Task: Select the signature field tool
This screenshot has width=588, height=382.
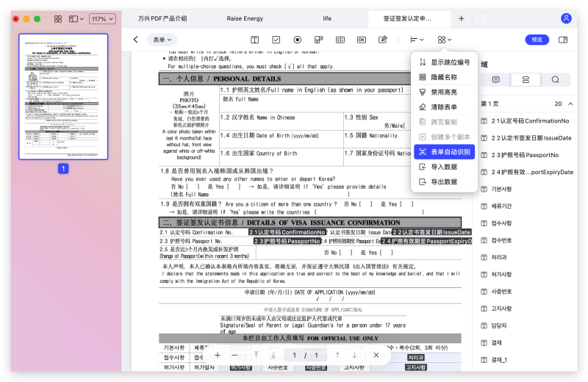Action: tap(383, 40)
